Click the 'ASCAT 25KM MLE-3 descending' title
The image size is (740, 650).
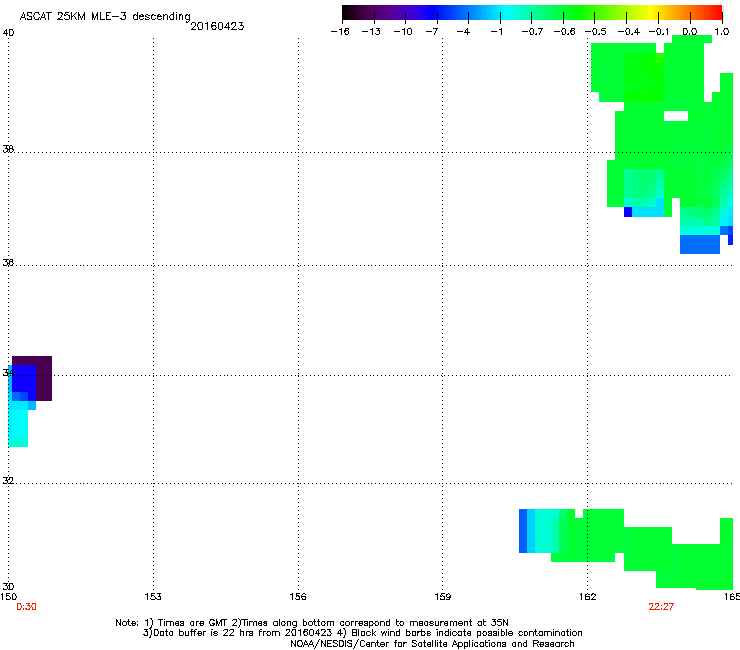coord(105,16)
